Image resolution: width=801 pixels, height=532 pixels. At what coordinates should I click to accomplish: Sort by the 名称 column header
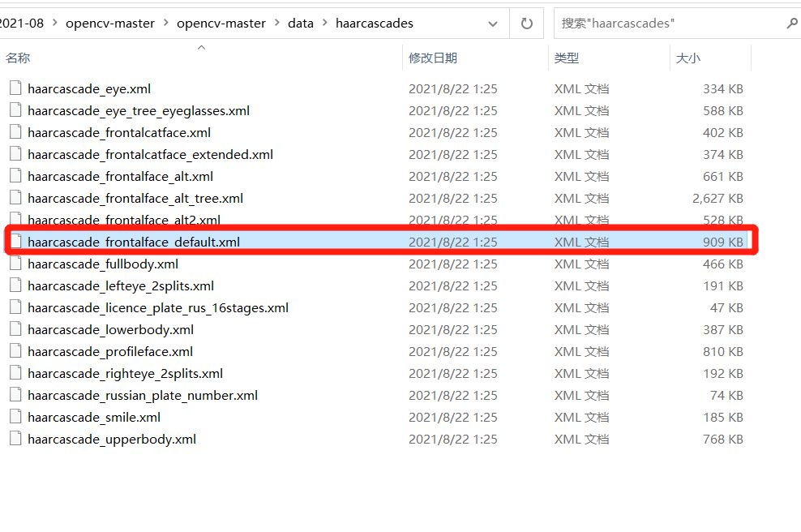[18, 58]
